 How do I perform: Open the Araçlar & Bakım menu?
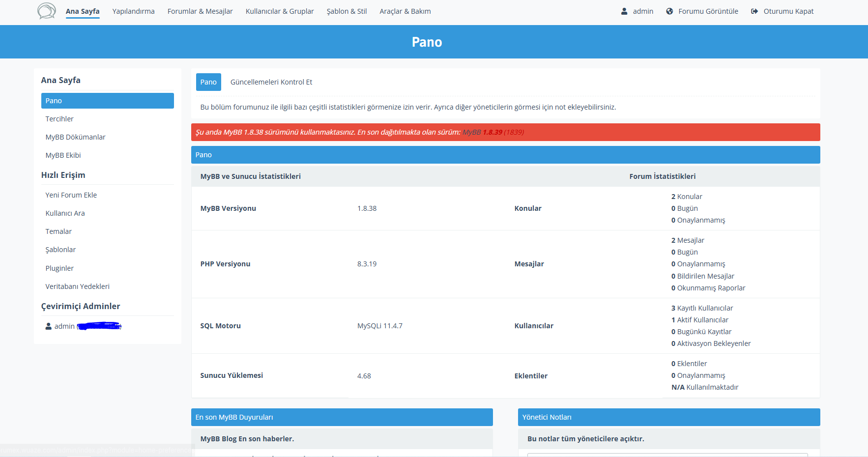click(x=405, y=11)
